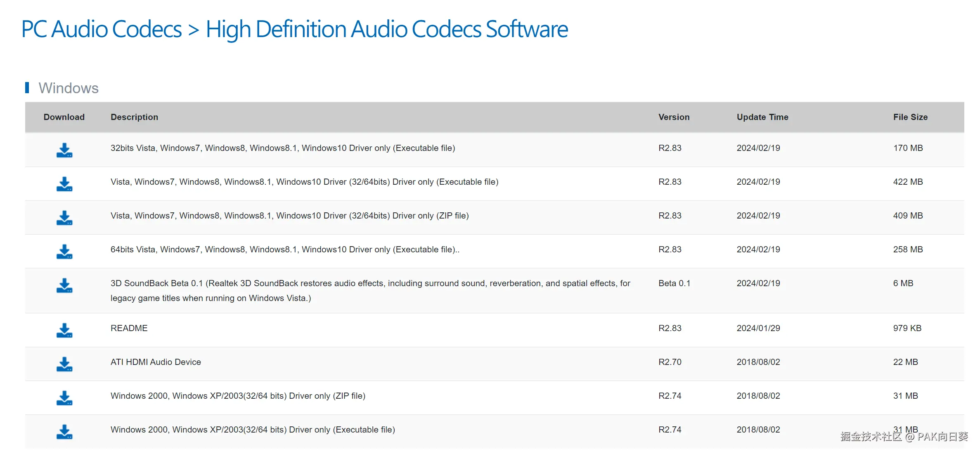Download the README file
980x454 pixels.
pyautogui.click(x=64, y=330)
